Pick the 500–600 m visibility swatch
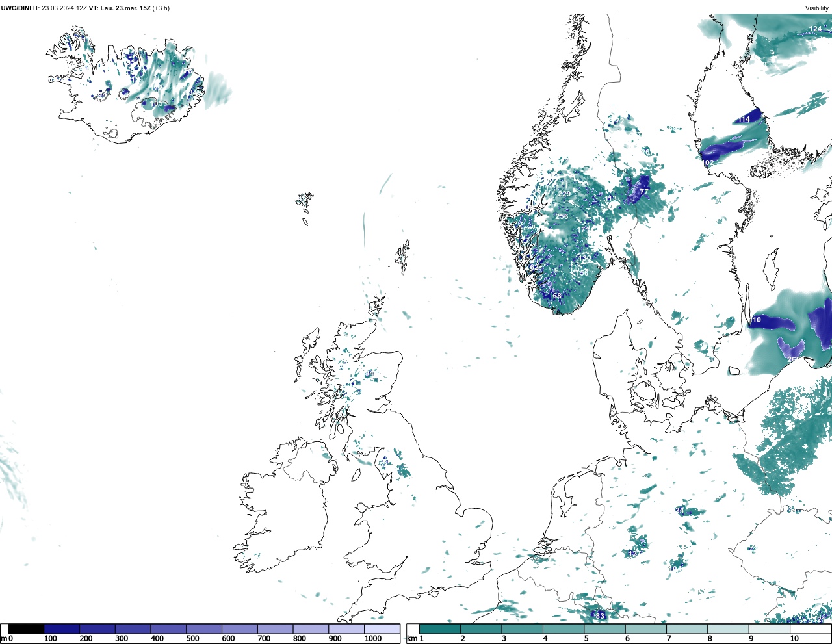This screenshot has width=832, height=644. [x=204, y=628]
